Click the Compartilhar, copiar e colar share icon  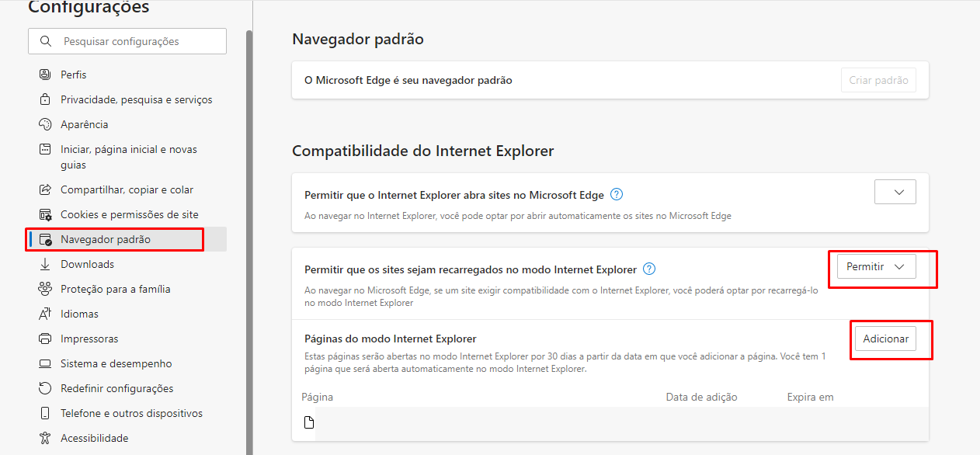(45, 189)
